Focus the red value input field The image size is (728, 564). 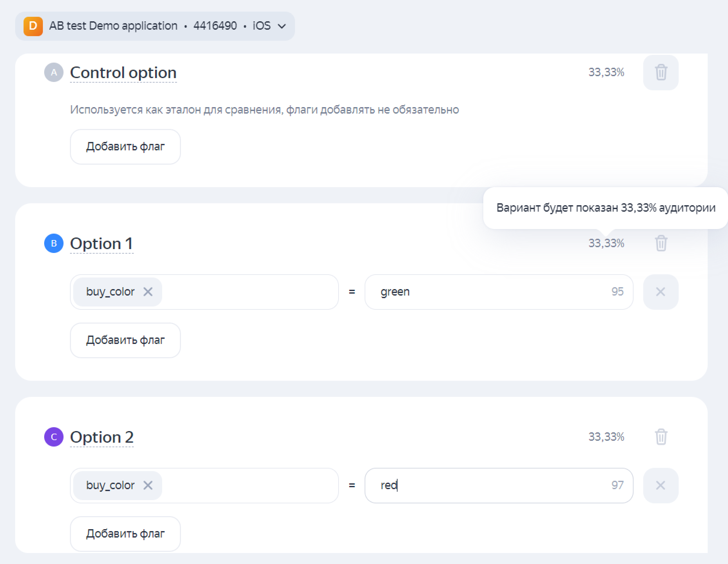[493, 485]
